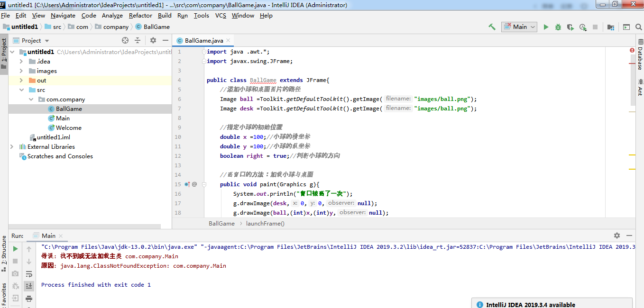Open the VCS menu

(x=221, y=16)
